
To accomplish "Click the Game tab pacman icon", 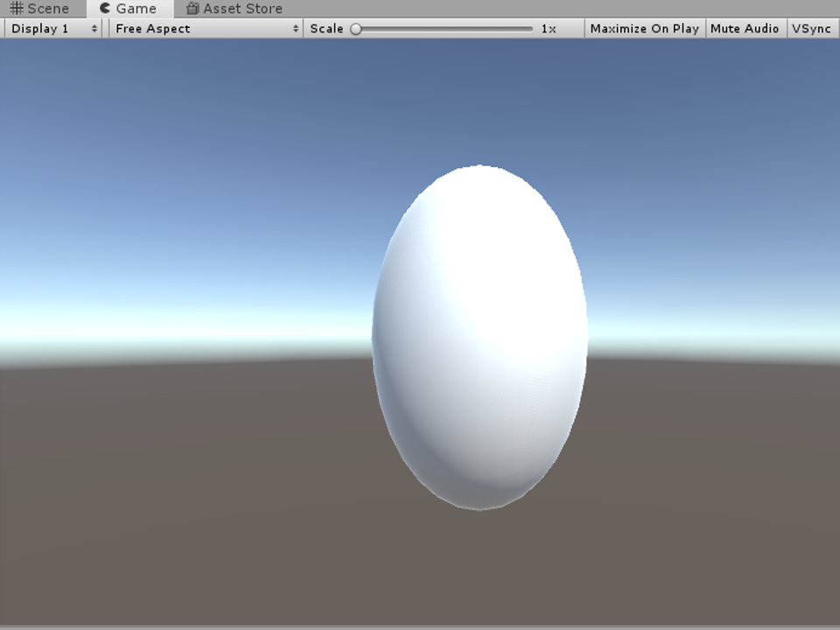I will point(105,8).
